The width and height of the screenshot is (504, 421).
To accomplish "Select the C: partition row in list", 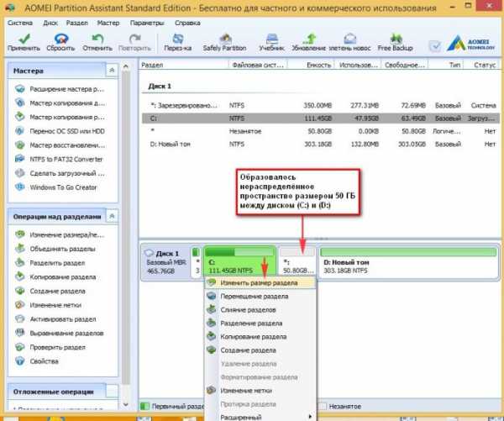I will [x=321, y=118].
